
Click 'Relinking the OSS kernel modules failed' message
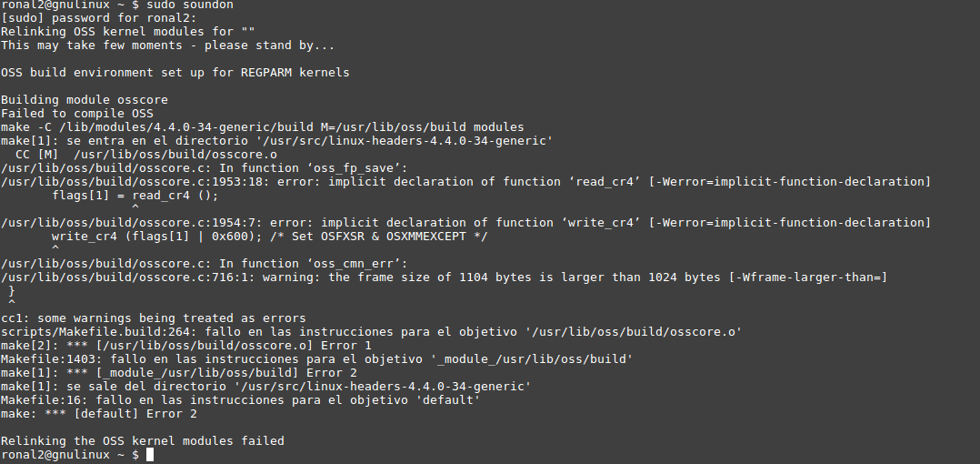[142, 441]
